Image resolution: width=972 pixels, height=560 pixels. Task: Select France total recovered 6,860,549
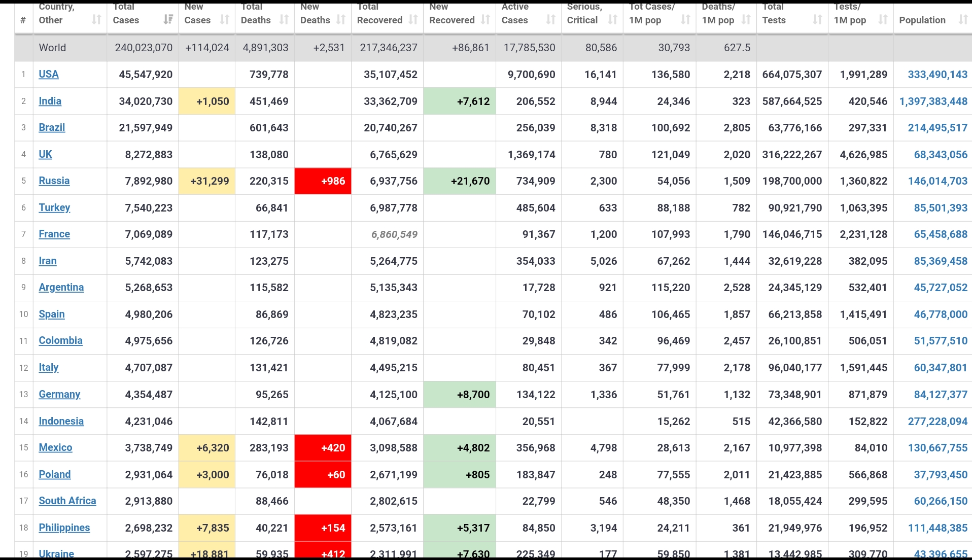click(394, 234)
